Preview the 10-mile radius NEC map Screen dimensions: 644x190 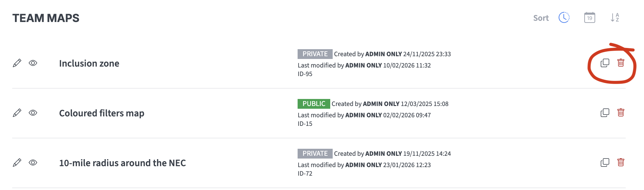33,163
